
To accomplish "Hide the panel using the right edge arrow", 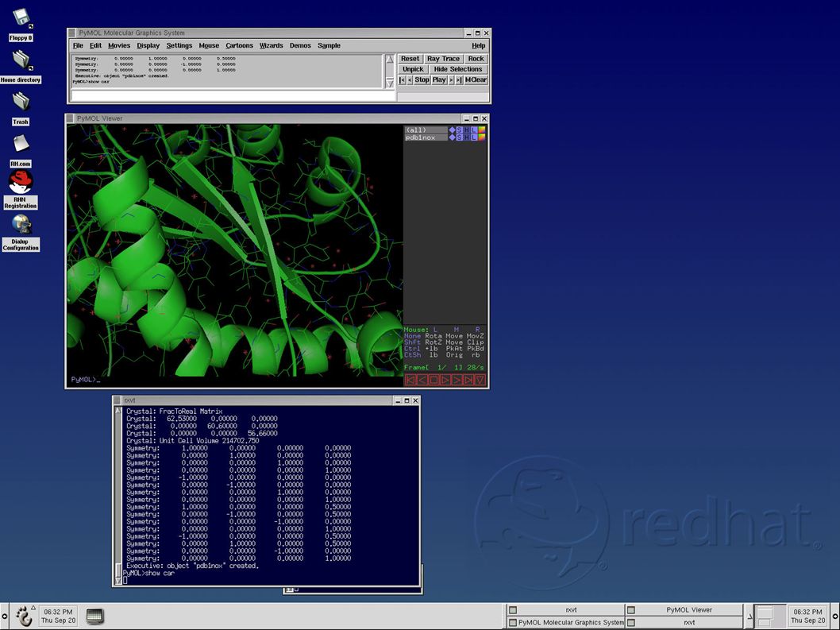I will pyautogui.click(x=835, y=616).
